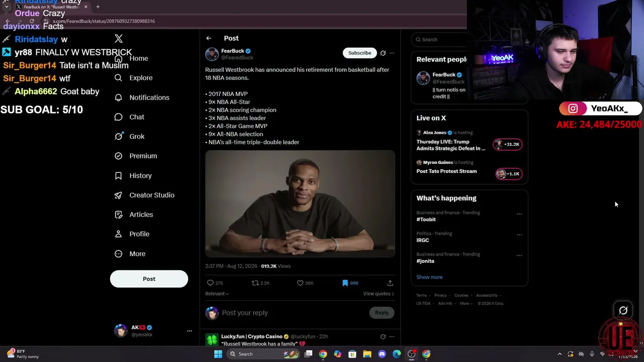Open OBS Studio from the taskbar
The image size is (644, 362).
pos(412,354)
